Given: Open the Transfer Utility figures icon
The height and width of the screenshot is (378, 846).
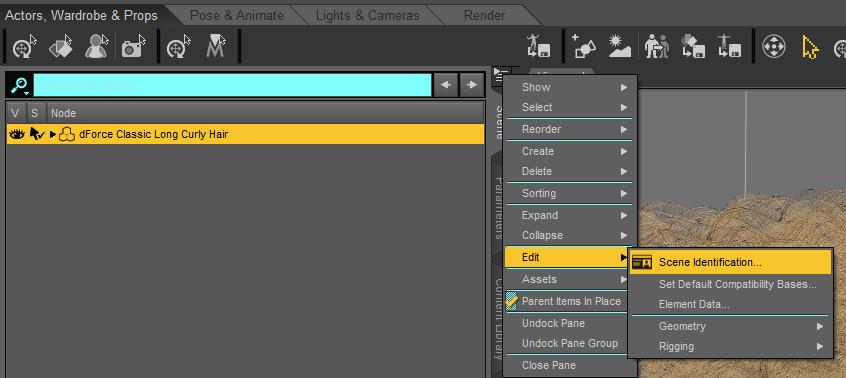Looking at the screenshot, I should tap(656, 47).
